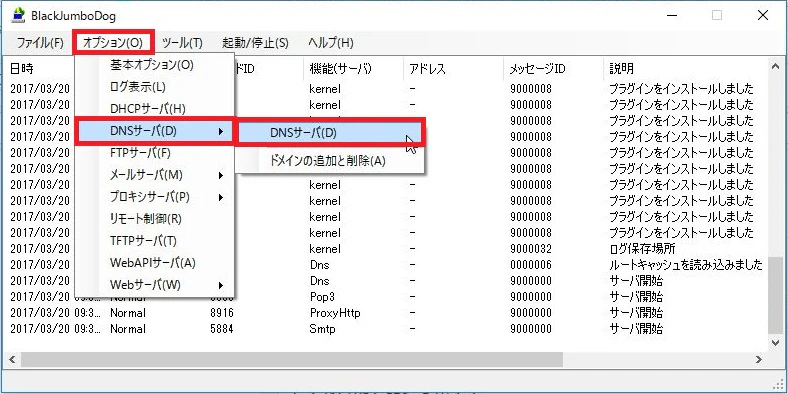Click thread ID 5884 cell
Screen dimensions: 788x394
[222, 329]
